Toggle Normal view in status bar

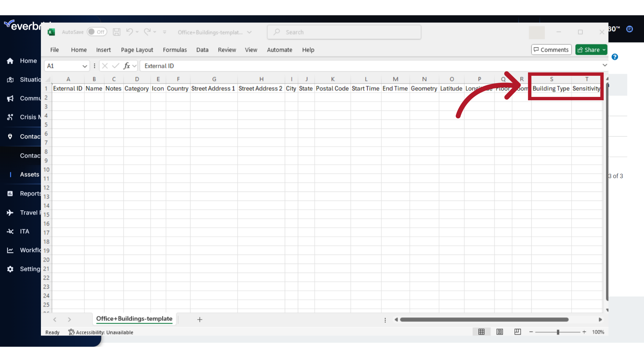481,332
